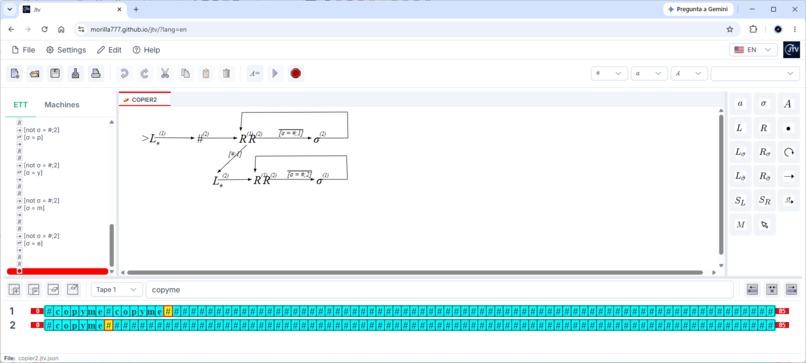Select the straight arrow transition tool
This screenshot has width=806, height=363.
tap(788, 176)
